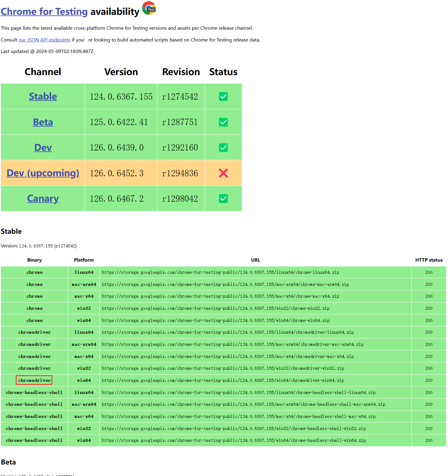Click the chrome-headless-shell-win64.zip URL

coord(234,440)
